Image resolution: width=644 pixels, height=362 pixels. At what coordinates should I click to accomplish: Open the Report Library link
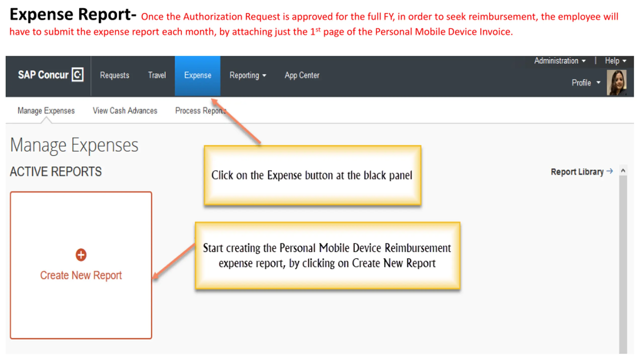point(577,172)
